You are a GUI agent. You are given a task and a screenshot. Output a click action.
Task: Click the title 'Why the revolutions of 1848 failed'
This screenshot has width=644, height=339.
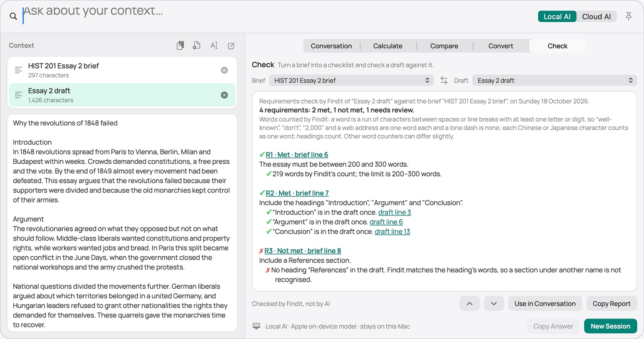[65, 123]
